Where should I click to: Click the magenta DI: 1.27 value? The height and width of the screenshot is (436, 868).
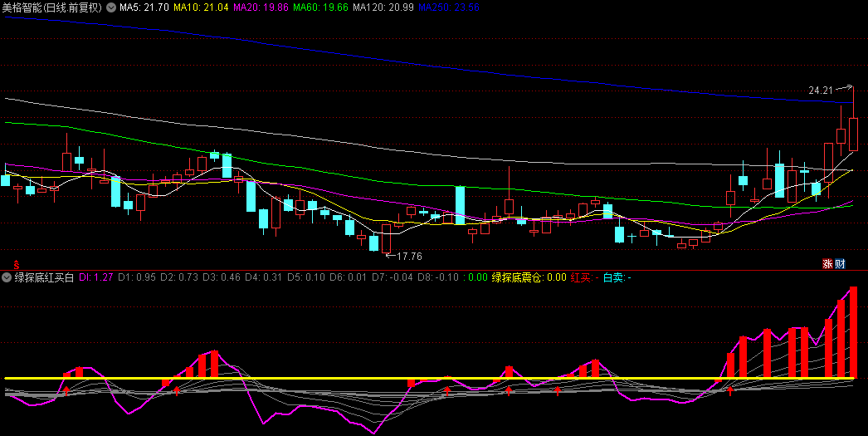pos(95,277)
